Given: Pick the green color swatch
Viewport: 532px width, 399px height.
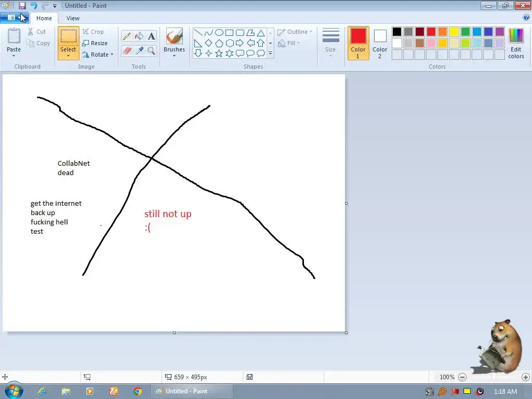Looking at the screenshot, I should (465, 32).
